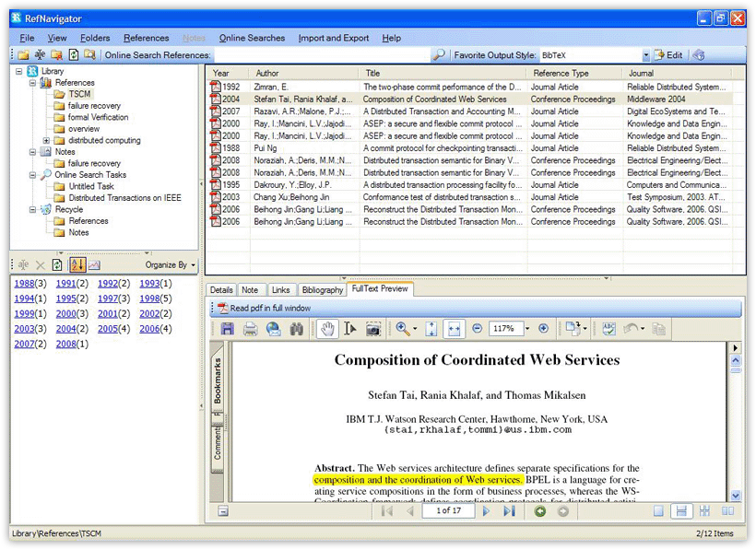756x550 pixels.
Task: Click the save icon in PDF toolbar
Action: point(227,329)
